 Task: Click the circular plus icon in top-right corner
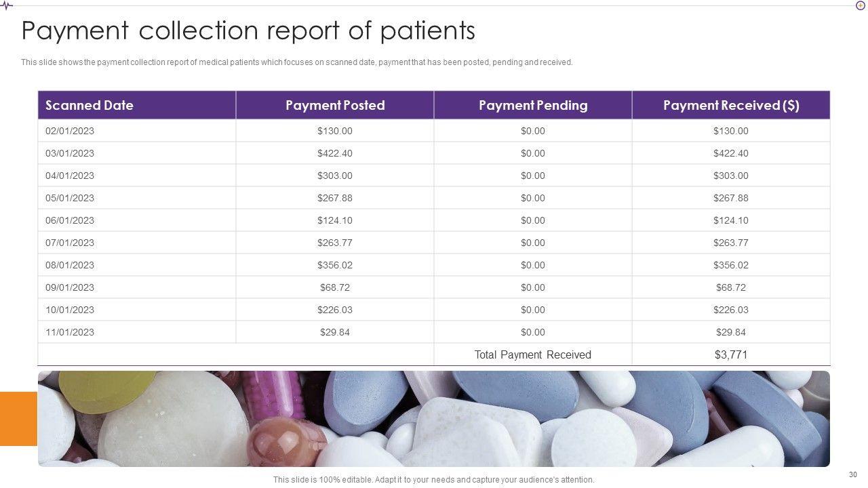(861, 5)
